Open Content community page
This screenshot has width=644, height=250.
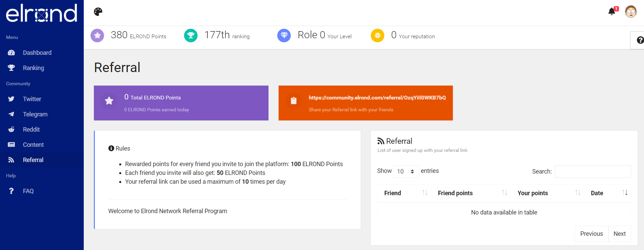42,145
